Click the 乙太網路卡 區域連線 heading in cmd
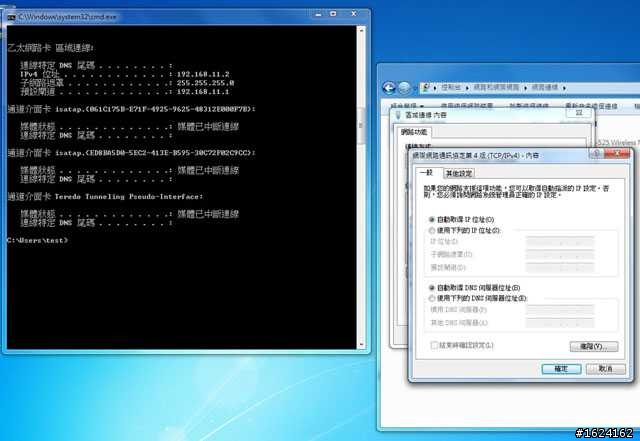Viewport: 640px width, 441px height. [51, 48]
